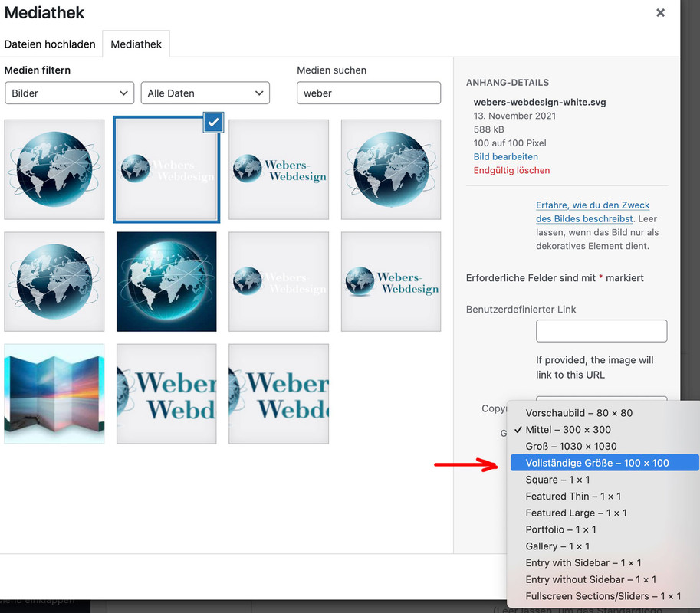Open the Bilder media type filter
Image resolution: width=700 pixels, height=613 pixels.
pos(69,93)
